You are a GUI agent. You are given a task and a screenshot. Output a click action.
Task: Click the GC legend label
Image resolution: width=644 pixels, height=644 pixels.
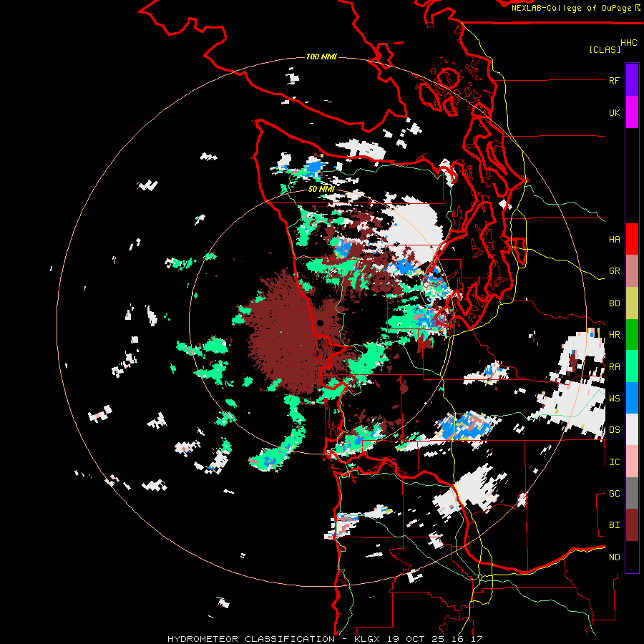pos(614,494)
